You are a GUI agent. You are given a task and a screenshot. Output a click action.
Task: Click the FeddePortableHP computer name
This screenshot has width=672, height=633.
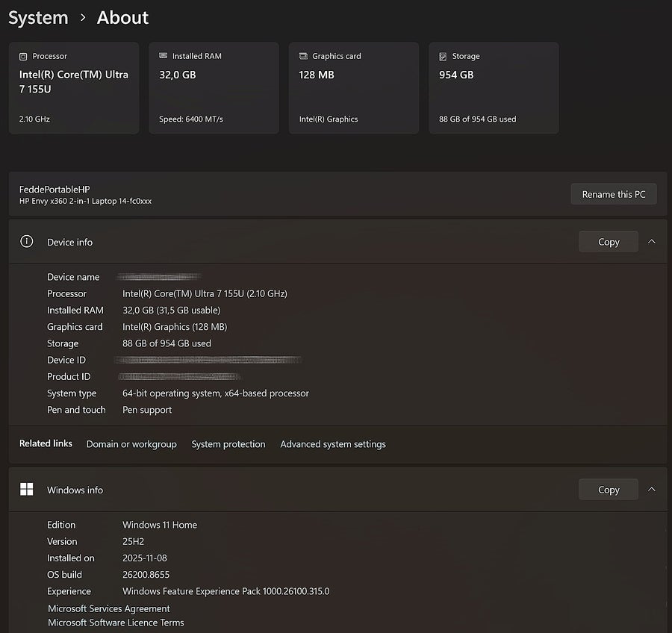tap(55, 190)
